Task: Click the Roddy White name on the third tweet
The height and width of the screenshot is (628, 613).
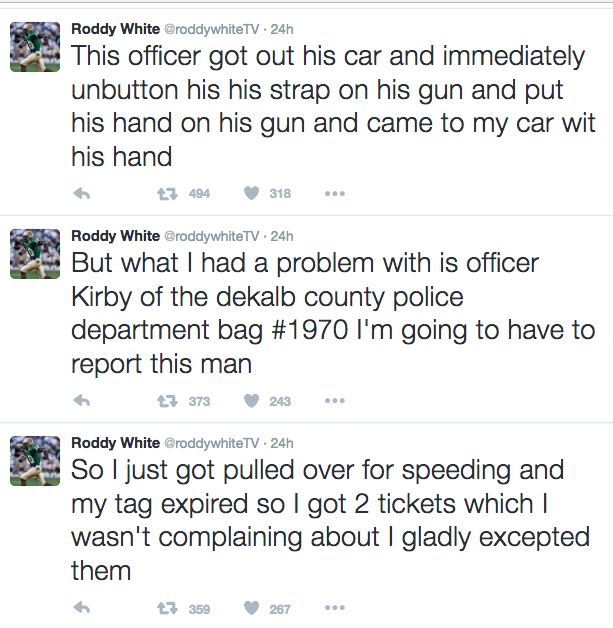Action: [116, 443]
